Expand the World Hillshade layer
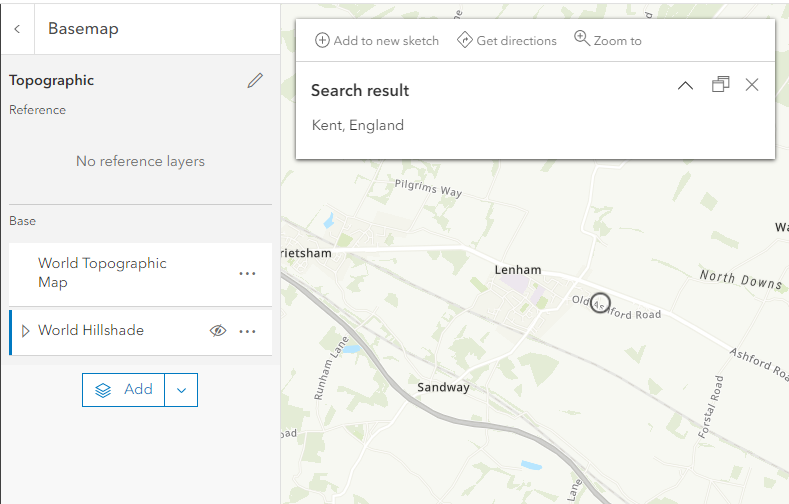 click(25, 331)
